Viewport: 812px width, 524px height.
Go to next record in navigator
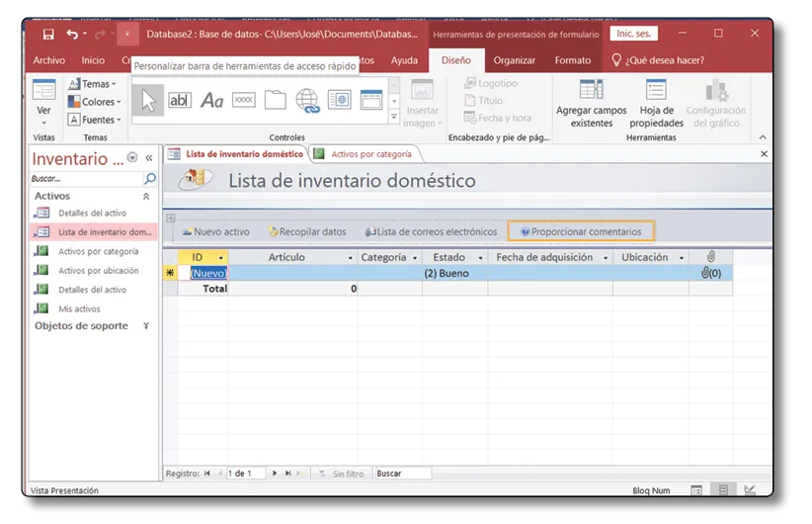click(x=275, y=474)
